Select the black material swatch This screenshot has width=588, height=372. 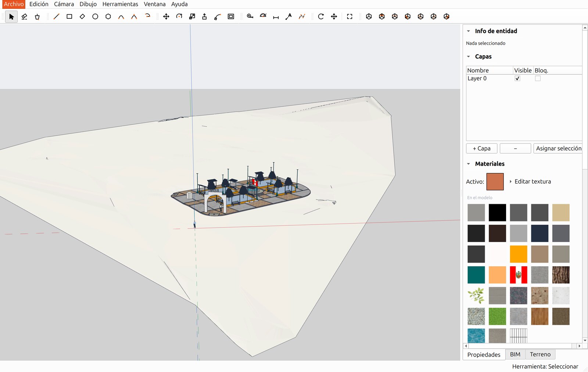pyautogui.click(x=497, y=213)
